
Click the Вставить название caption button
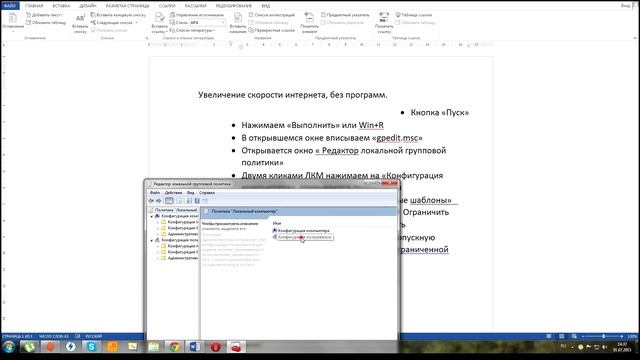pos(238,23)
